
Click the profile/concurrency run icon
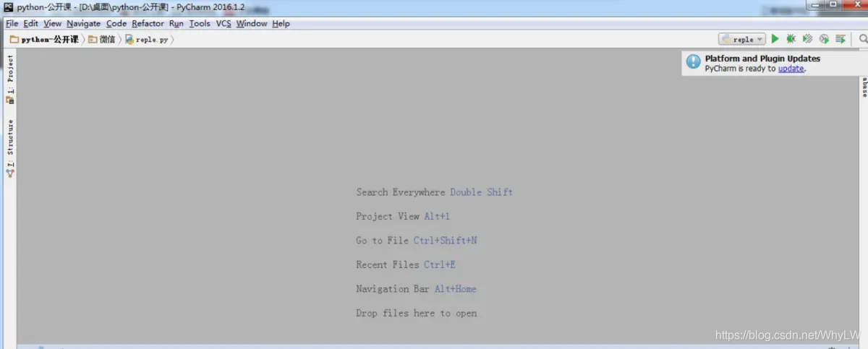click(824, 39)
